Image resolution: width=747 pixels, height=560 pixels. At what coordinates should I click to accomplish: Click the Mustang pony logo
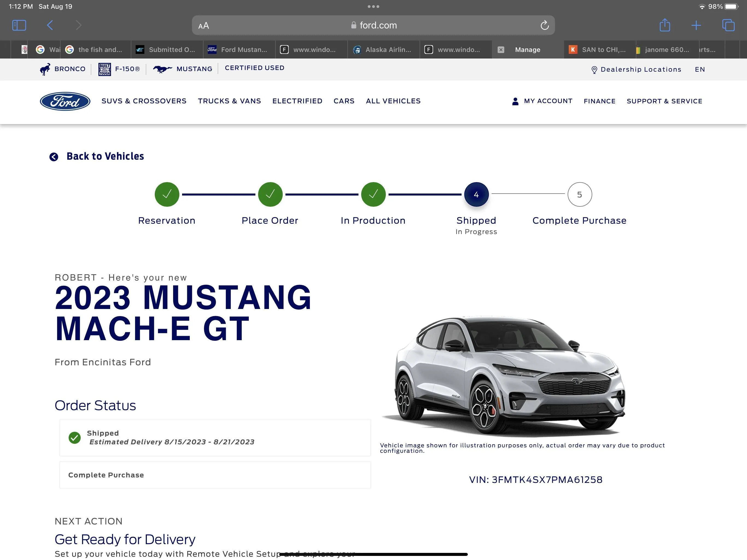tap(162, 69)
